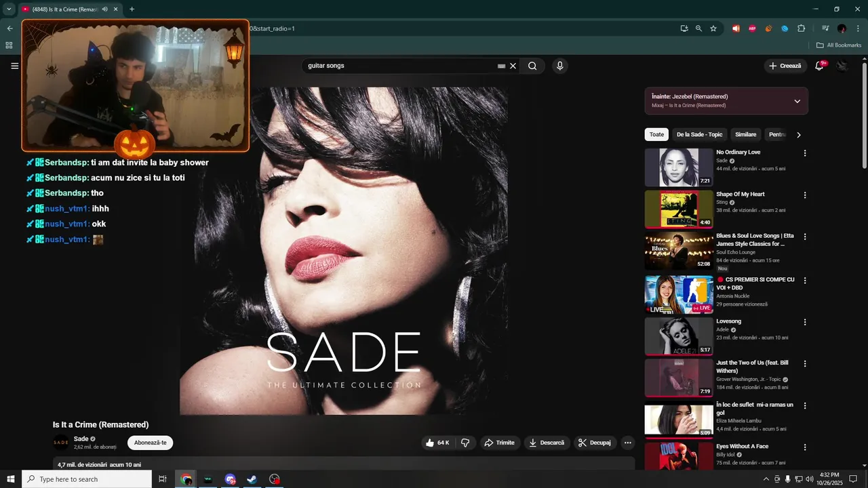Select the partially visible 'Pentru' chip
Screen dimensions: 868x488
pos(776,134)
